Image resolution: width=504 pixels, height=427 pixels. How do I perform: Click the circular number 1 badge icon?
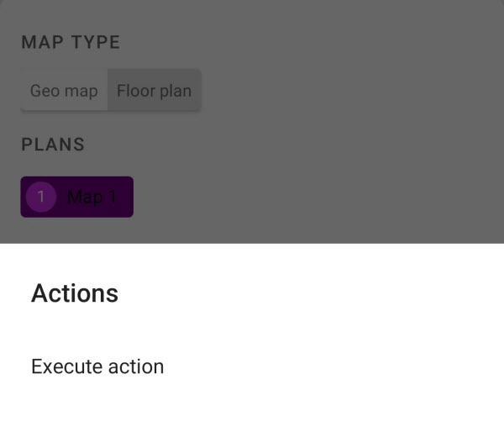click(x=41, y=197)
